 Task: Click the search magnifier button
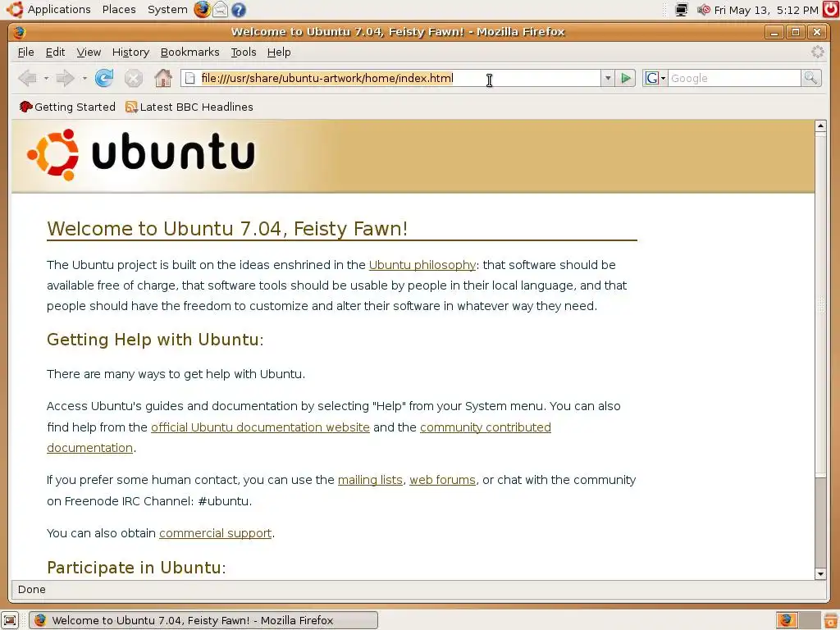pyautogui.click(x=811, y=78)
